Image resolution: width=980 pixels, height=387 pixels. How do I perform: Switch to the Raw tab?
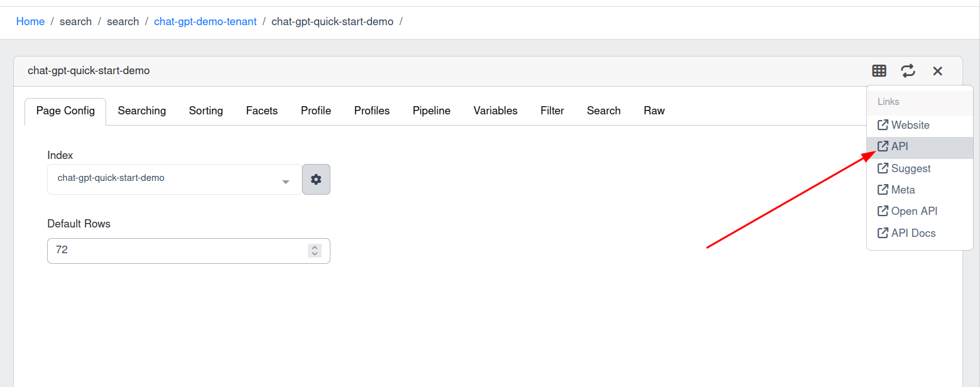tap(654, 111)
